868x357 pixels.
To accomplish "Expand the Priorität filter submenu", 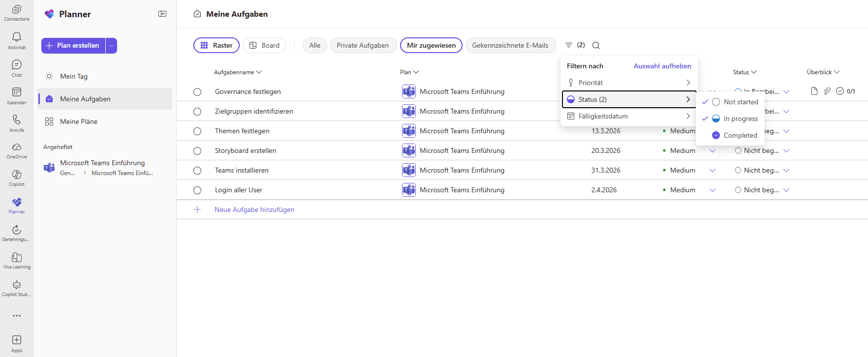I will coord(629,83).
